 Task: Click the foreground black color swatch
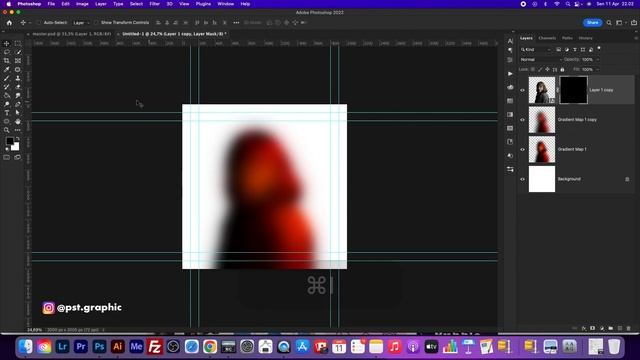point(9,141)
